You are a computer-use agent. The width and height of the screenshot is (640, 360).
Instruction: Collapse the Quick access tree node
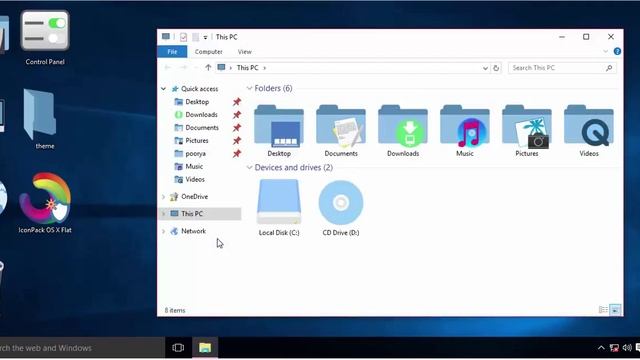tap(164, 89)
